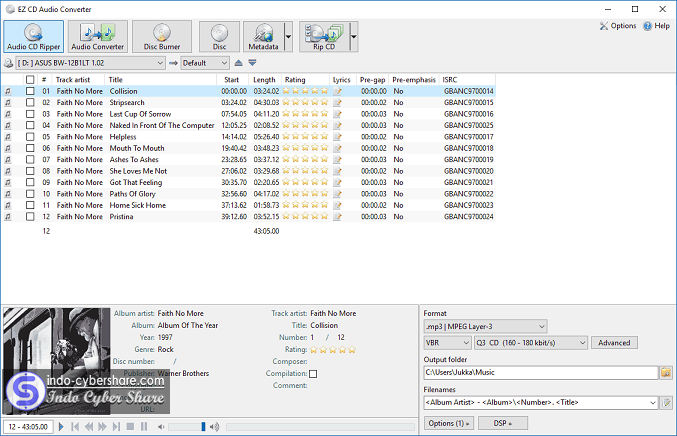Image resolution: width=677 pixels, height=436 pixels.
Task: Check the box for track 12 Pristina
Action: [30, 216]
